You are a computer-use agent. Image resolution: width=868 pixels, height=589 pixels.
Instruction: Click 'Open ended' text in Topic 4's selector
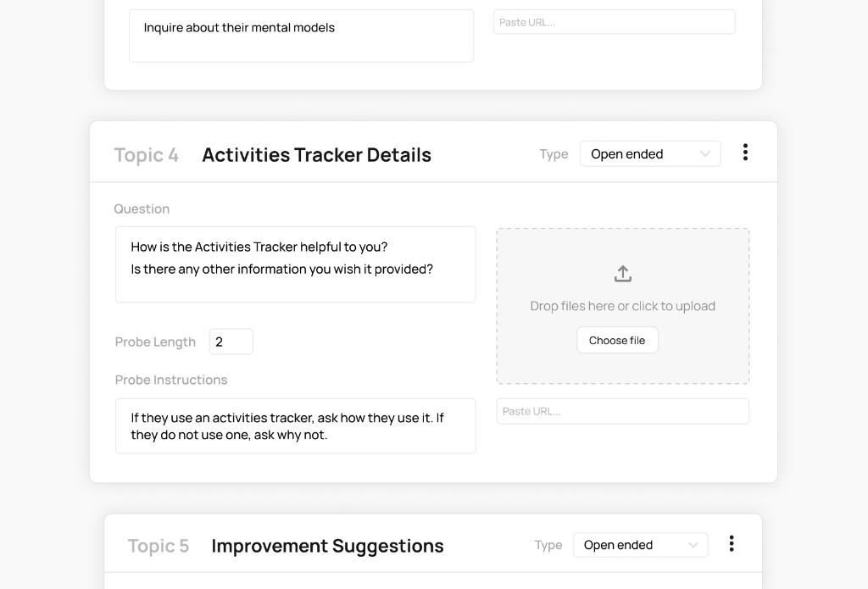pyautogui.click(x=629, y=153)
